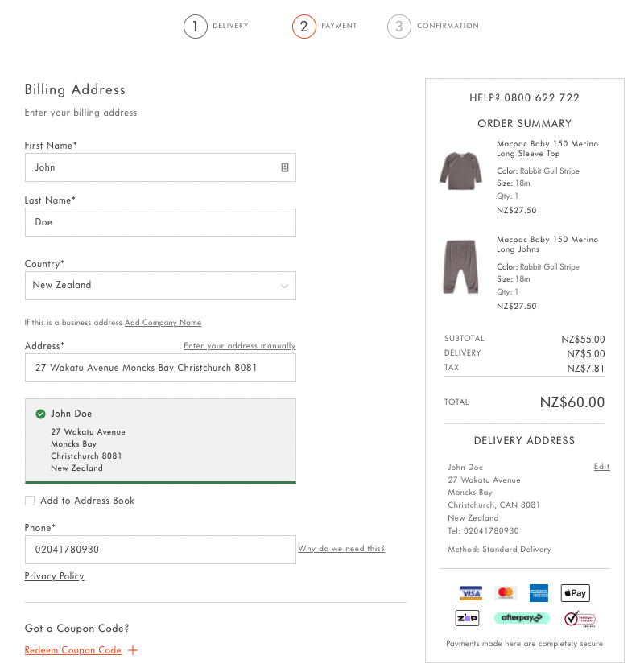Click the autofill contact icon in First Name
640x672 pixels.
click(284, 167)
